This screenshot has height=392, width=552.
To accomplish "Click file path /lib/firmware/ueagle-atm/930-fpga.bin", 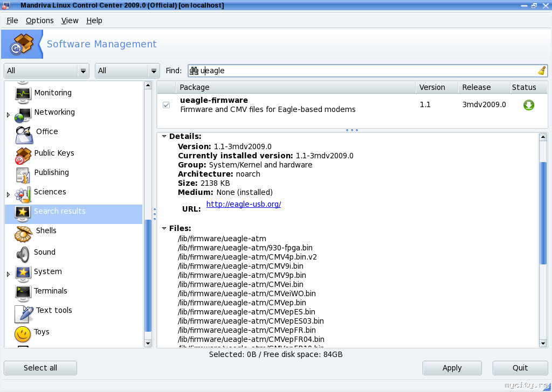I will point(245,248).
